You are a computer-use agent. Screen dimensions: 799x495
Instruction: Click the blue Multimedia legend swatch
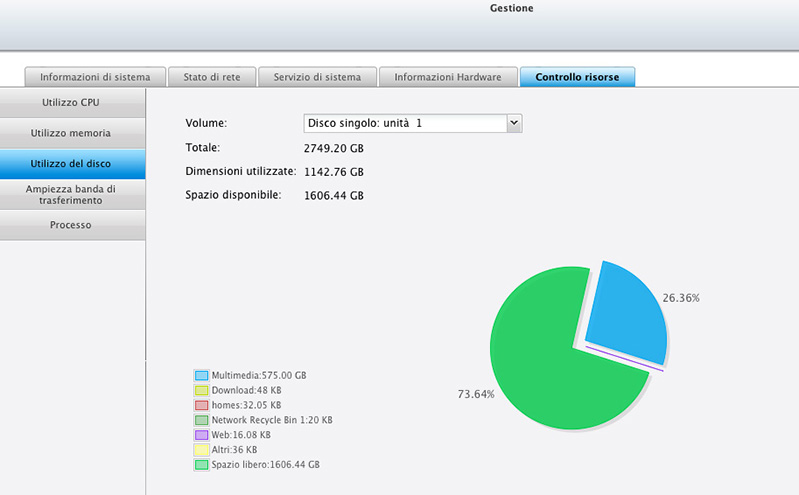click(201, 375)
